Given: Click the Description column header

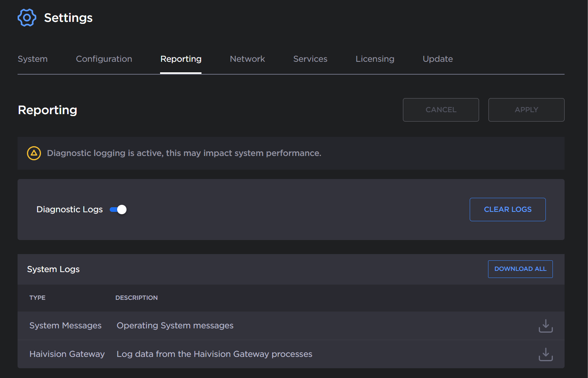Looking at the screenshot, I should [136, 298].
